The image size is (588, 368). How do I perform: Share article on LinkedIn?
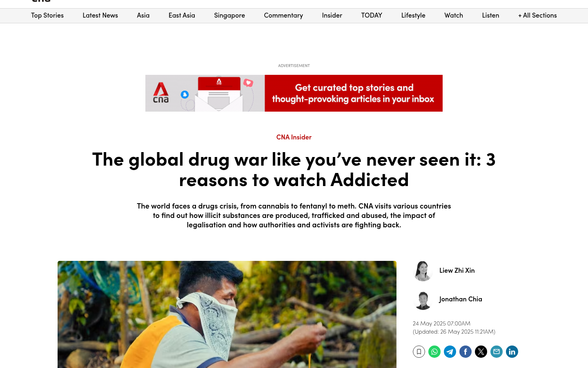click(512, 352)
